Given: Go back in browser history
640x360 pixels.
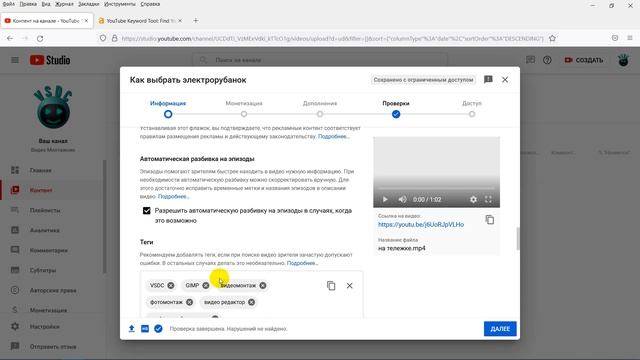Looking at the screenshot, I should (10, 38).
